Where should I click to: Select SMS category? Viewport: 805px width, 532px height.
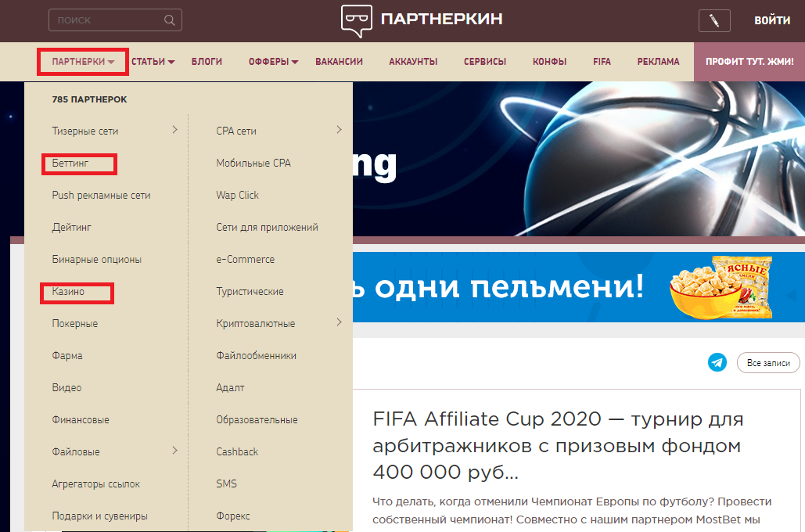226,484
